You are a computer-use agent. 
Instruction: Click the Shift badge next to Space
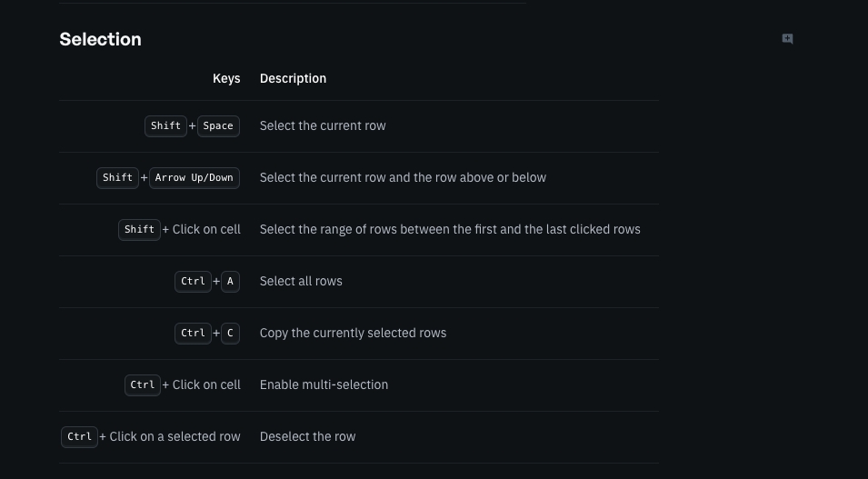[x=165, y=126]
